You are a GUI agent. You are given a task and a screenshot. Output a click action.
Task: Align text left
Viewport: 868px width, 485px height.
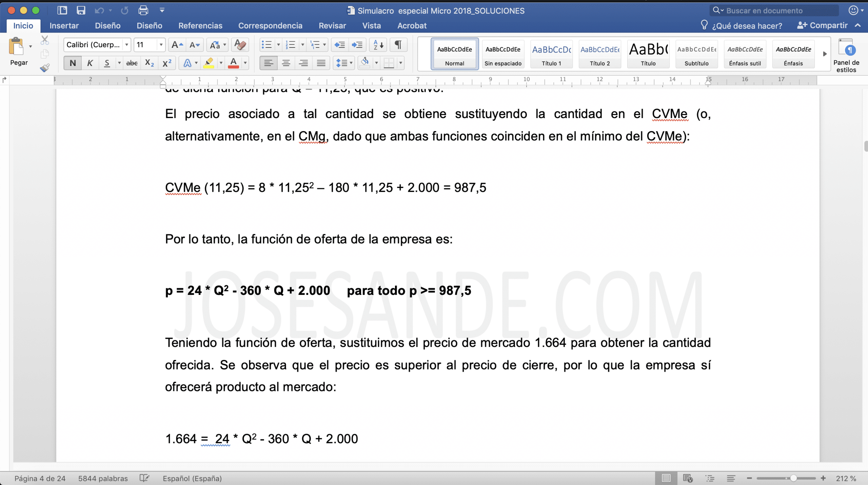[269, 63]
